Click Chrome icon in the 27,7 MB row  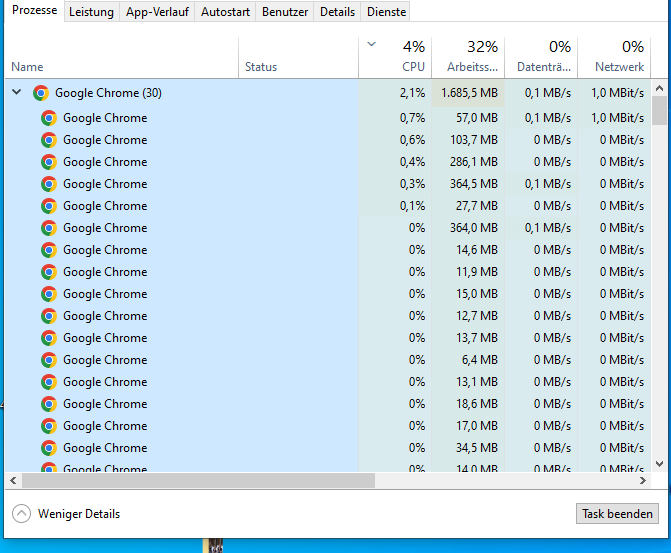click(x=49, y=206)
